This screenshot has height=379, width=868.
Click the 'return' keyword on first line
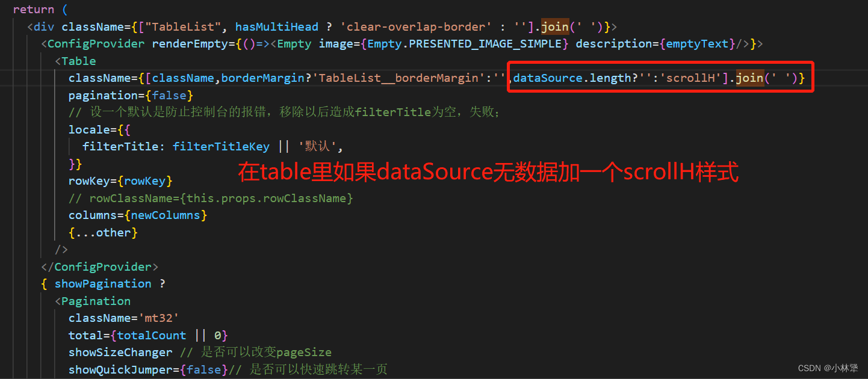[x=33, y=10]
